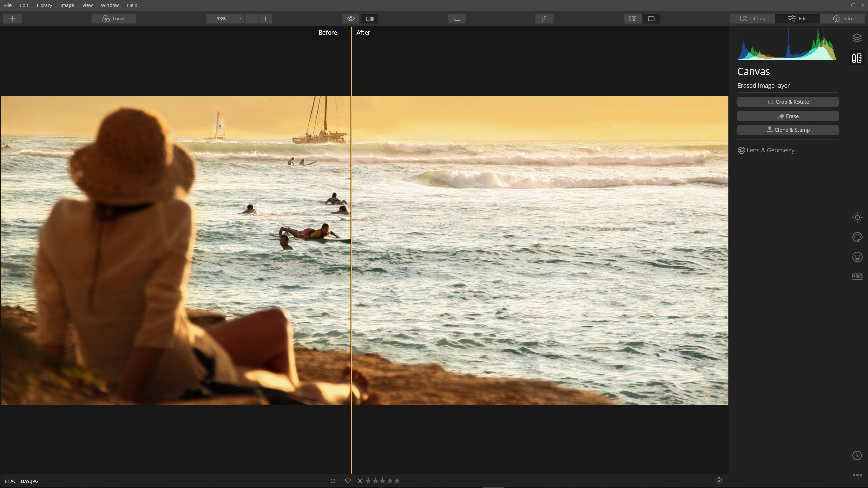Rate the image four stars
The height and width of the screenshot is (488, 868).
[390, 481]
